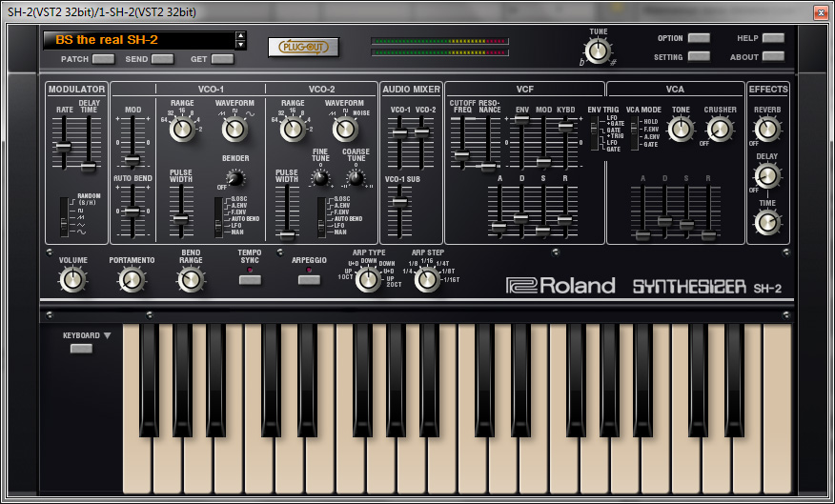The image size is (835, 504).
Task: Click the HELP button
Action: coord(773,38)
